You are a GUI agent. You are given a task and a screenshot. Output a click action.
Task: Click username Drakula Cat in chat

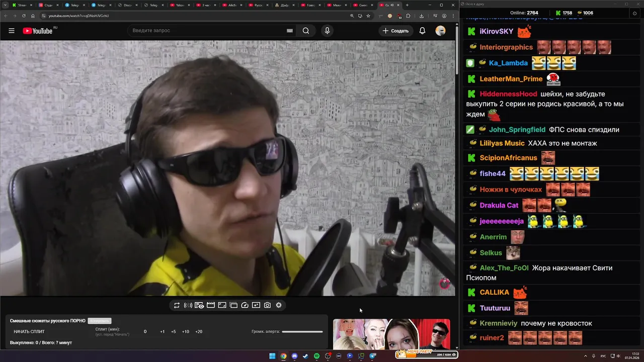pos(499,205)
